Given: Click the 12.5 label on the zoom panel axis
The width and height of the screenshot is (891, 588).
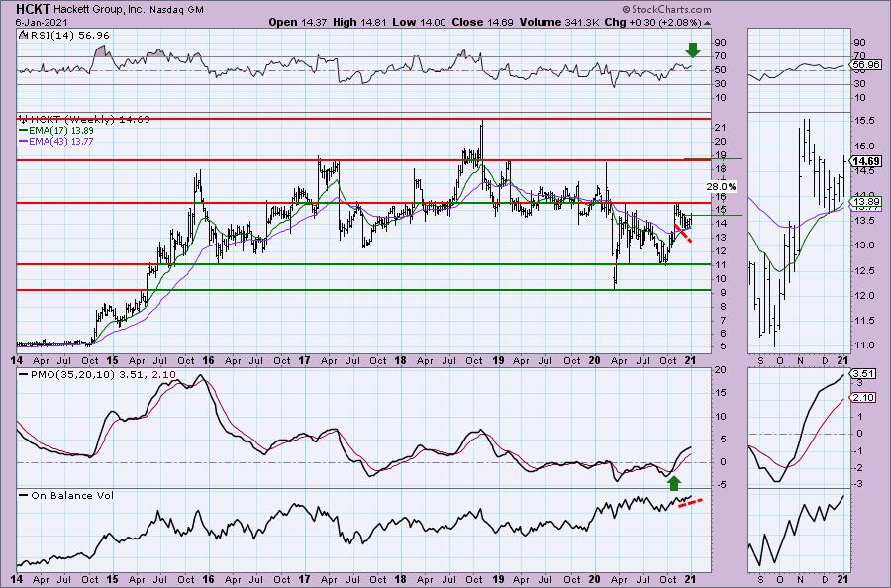Looking at the screenshot, I should (x=863, y=270).
